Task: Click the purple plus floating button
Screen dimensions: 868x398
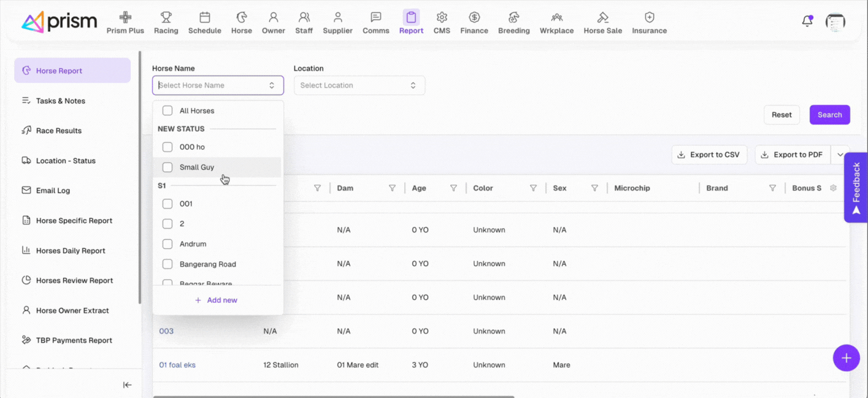Action: 846,358
